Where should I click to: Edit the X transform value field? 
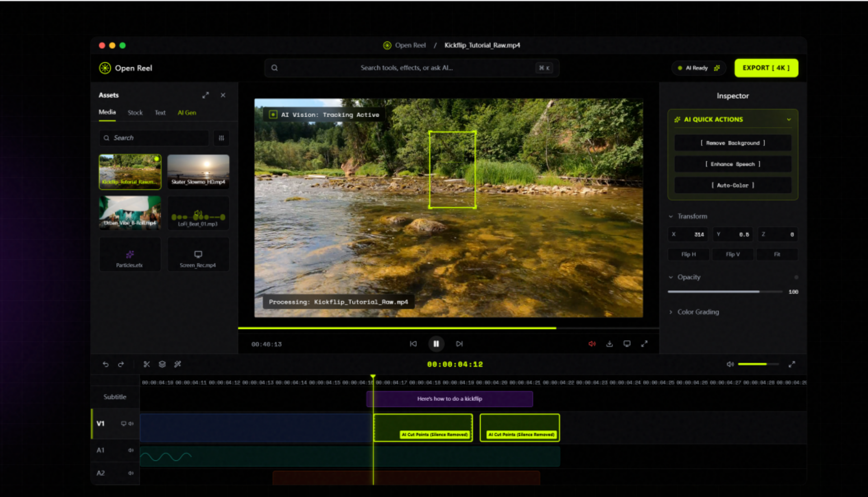tap(688, 234)
